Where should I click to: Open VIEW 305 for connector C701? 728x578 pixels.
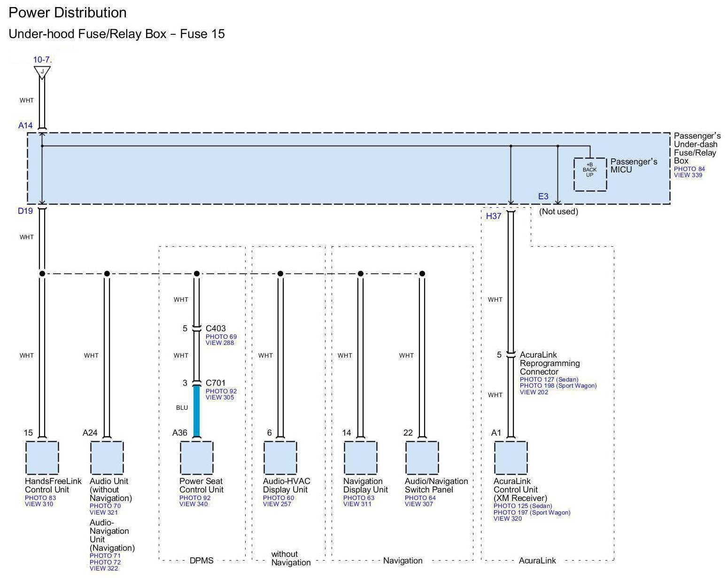click(x=219, y=398)
